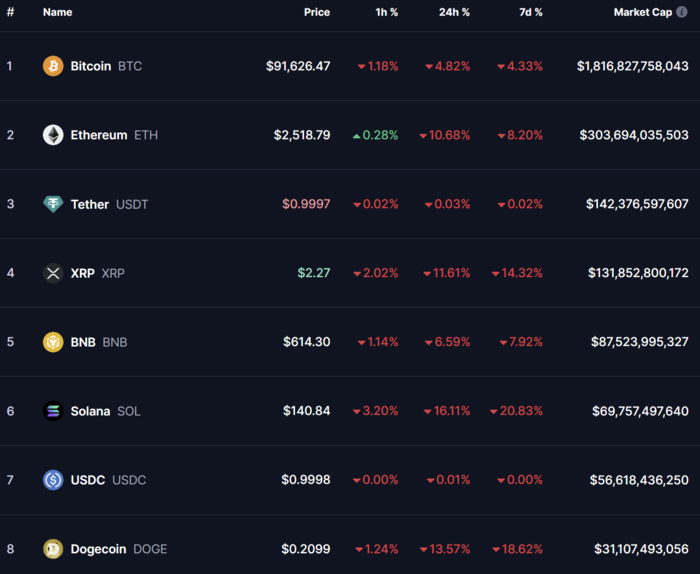Sort table by Name column header
Screen dimensions: 700x574
pos(57,12)
